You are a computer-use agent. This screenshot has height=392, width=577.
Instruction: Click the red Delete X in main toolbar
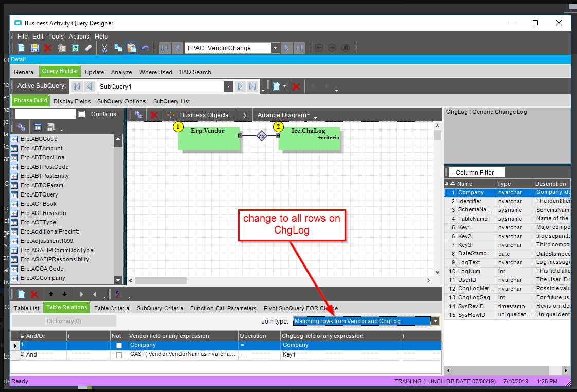(48, 48)
